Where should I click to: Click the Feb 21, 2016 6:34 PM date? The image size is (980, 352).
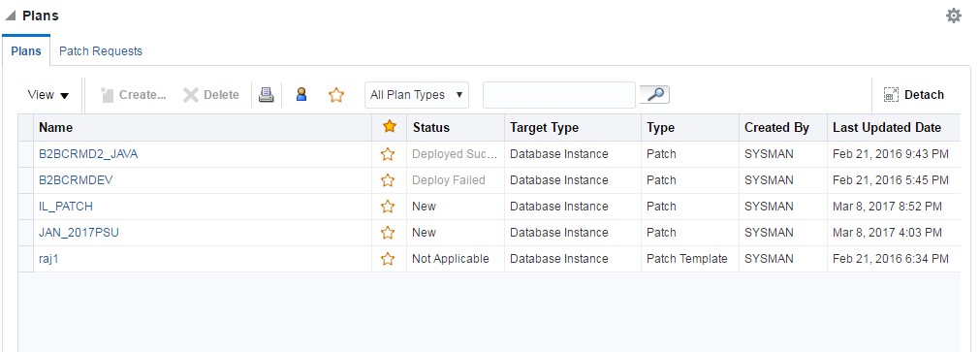click(891, 259)
